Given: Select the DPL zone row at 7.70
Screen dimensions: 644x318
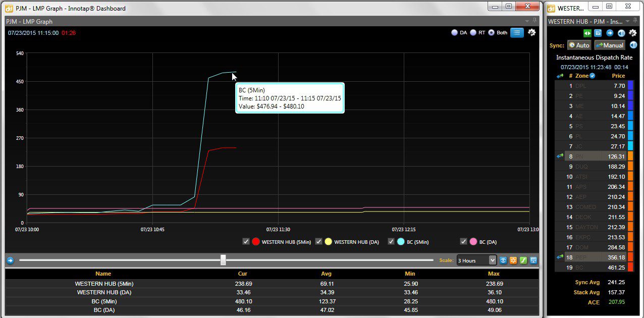Looking at the screenshot, I should click(594, 86).
